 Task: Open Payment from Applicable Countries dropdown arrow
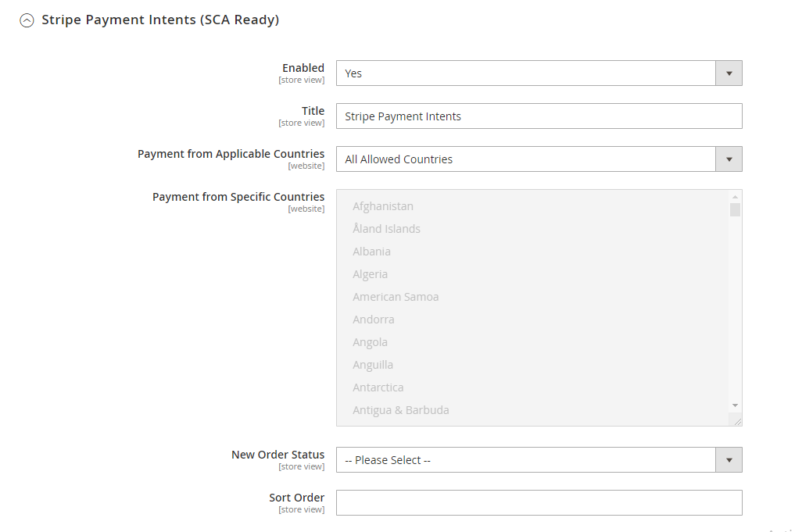pyautogui.click(x=729, y=159)
